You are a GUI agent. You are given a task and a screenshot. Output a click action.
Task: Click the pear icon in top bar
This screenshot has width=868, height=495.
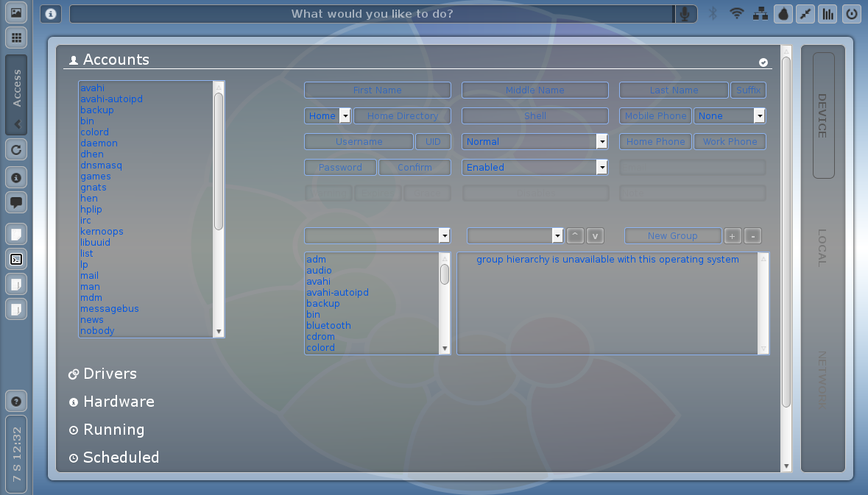[783, 14]
